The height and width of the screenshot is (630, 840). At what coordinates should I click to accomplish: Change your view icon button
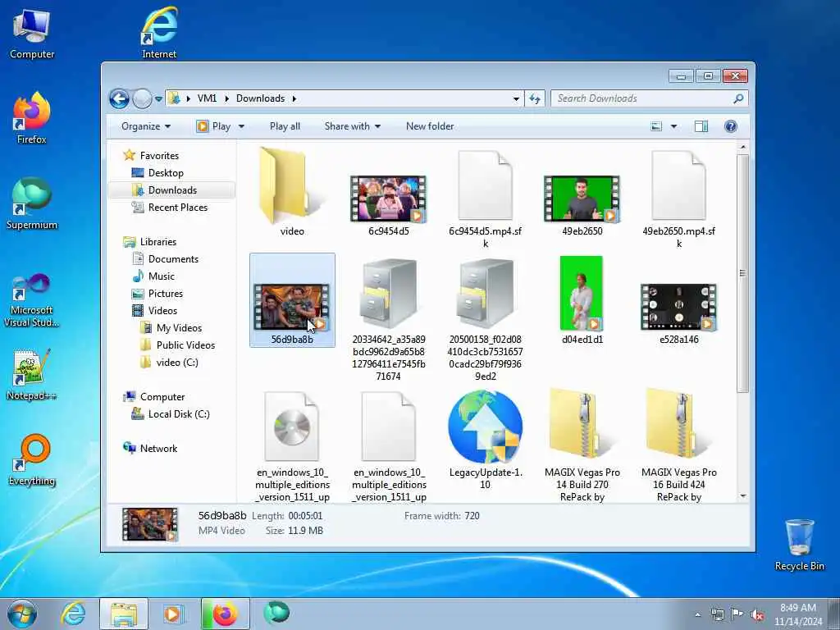(656, 126)
